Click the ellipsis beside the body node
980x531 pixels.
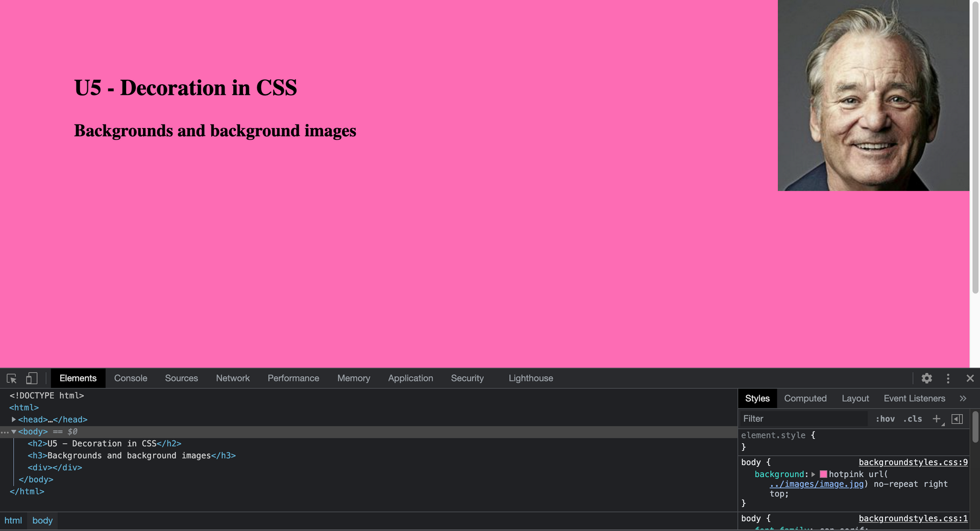[x=5, y=432]
